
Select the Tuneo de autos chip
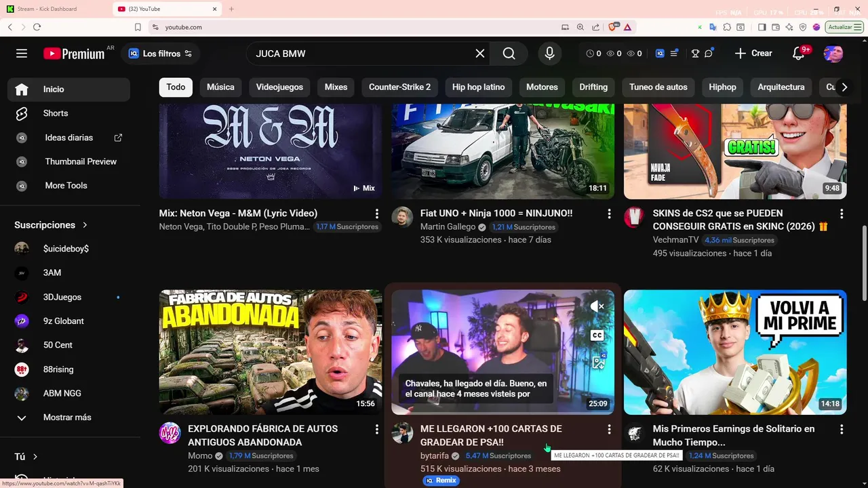[658, 87]
